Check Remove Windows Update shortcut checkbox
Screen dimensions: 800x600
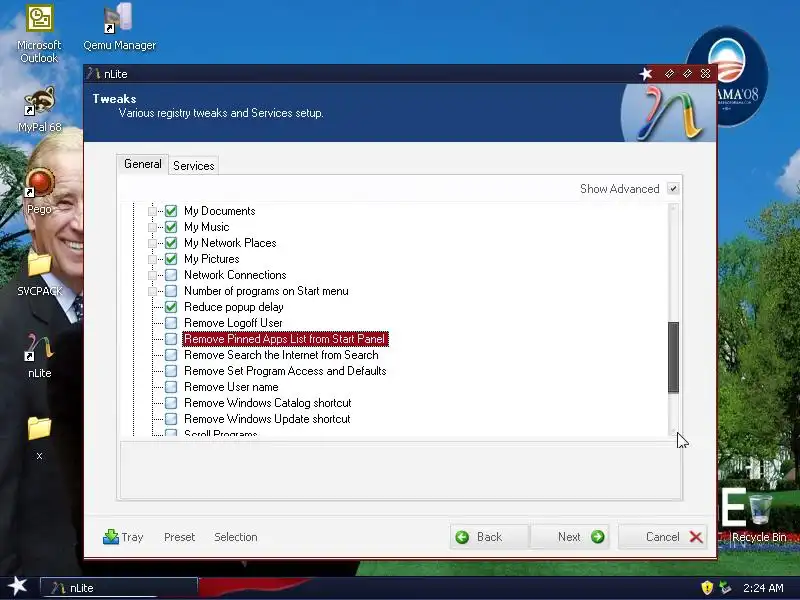pyautogui.click(x=171, y=419)
